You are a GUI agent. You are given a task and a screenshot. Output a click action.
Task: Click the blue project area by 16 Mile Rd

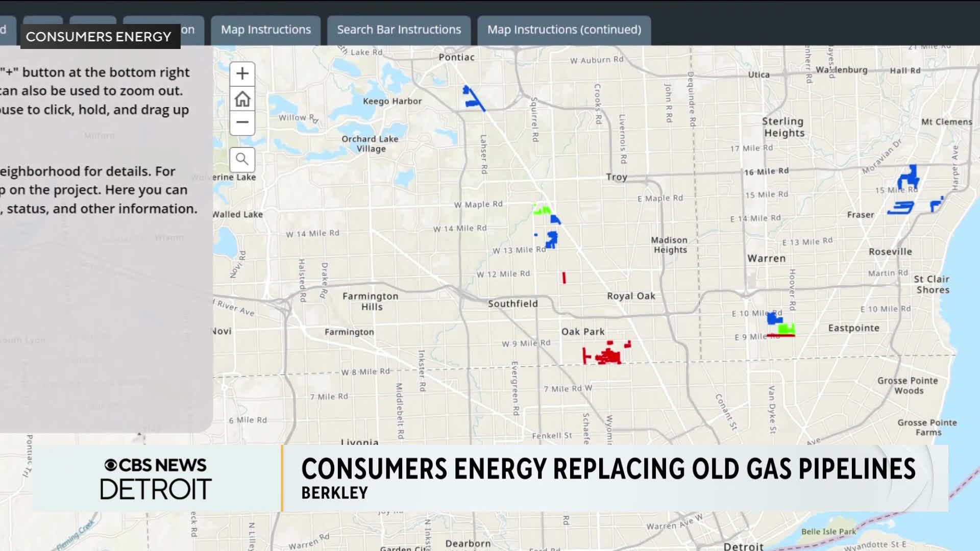909,177
